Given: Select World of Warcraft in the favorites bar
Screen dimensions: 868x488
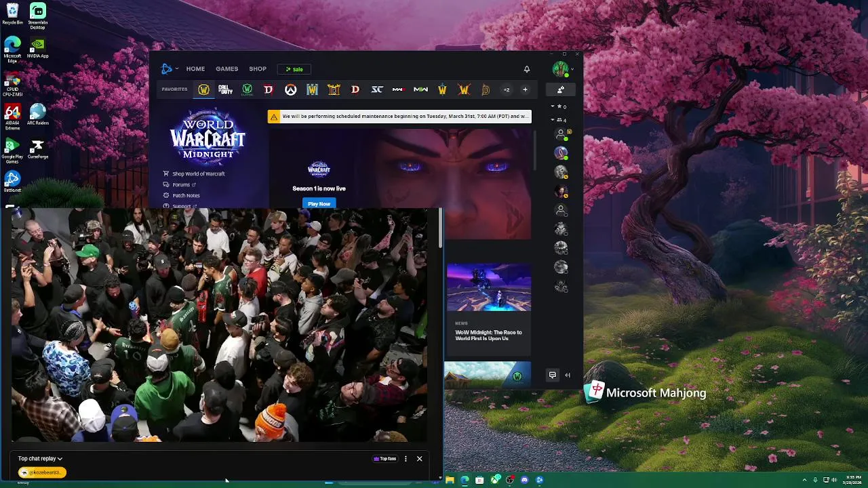Looking at the screenshot, I should tap(203, 89).
